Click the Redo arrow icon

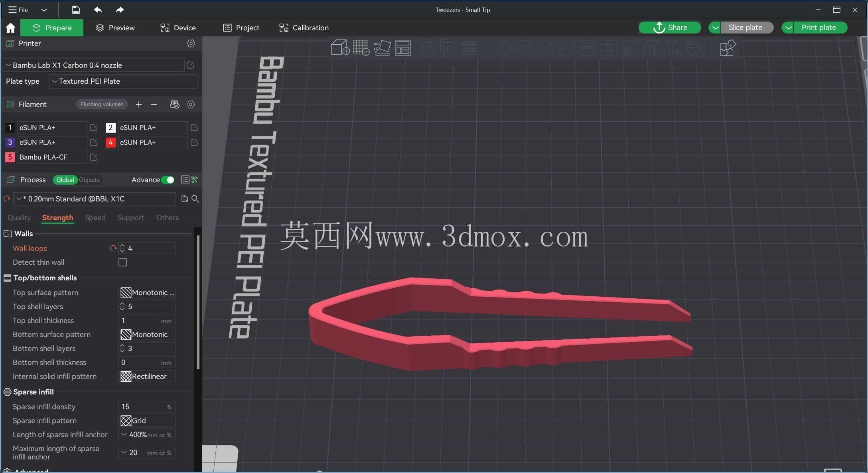click(119, 10)
